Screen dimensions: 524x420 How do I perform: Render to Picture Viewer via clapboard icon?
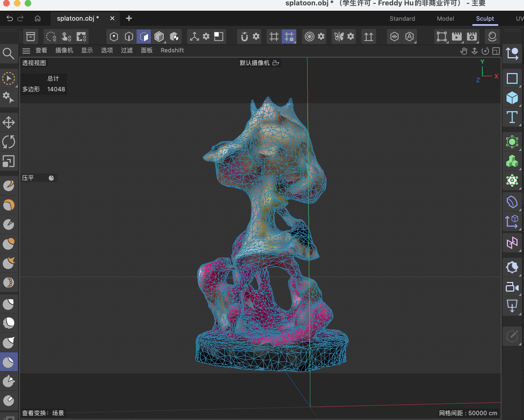pyautogui.click(x=457, y=37)
